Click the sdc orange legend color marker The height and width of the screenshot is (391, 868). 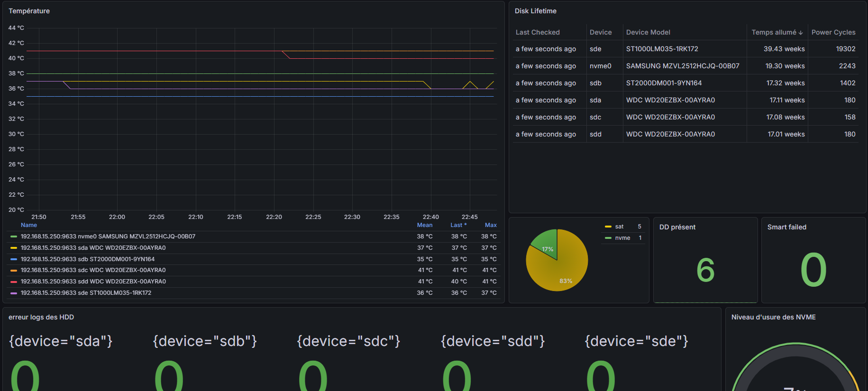pos(14,270)
